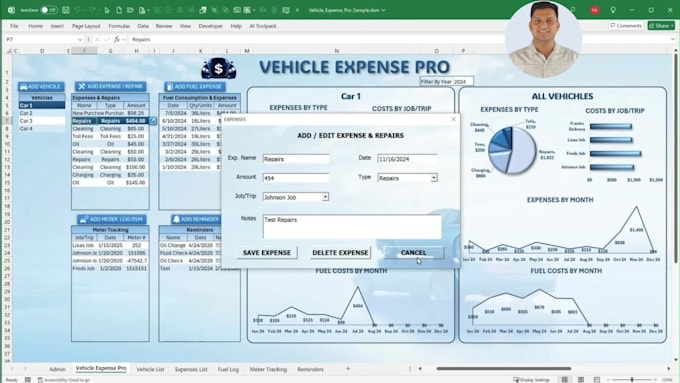The image size is (680, 383).
Task: Click the fx insert function icon
Action: point(117,39)
